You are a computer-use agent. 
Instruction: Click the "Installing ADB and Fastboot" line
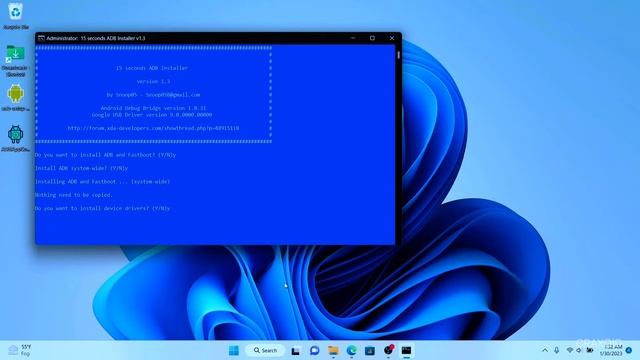click(x=102, y=182)
